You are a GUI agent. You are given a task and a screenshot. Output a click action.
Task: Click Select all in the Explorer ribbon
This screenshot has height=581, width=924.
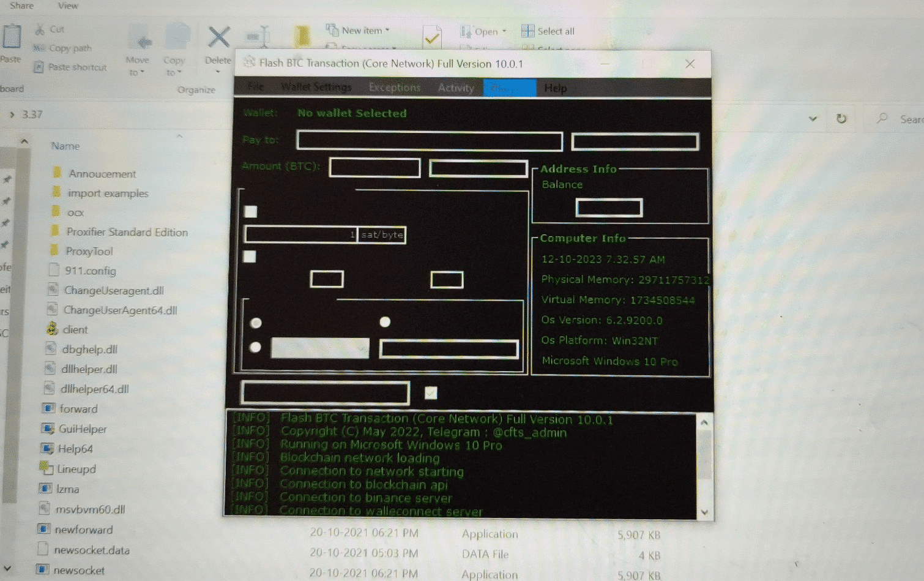tap(548, 31)
